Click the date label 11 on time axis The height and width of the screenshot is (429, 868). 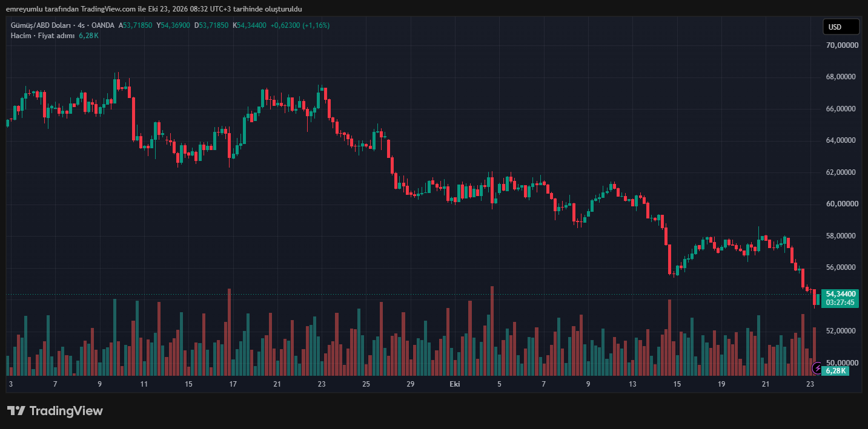144,384
